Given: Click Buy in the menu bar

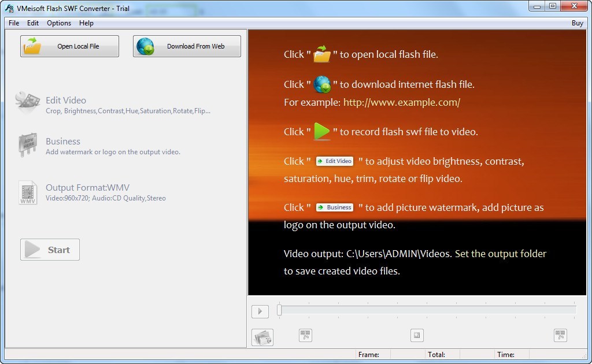Looking at the screenshot, I should (577, 23).
